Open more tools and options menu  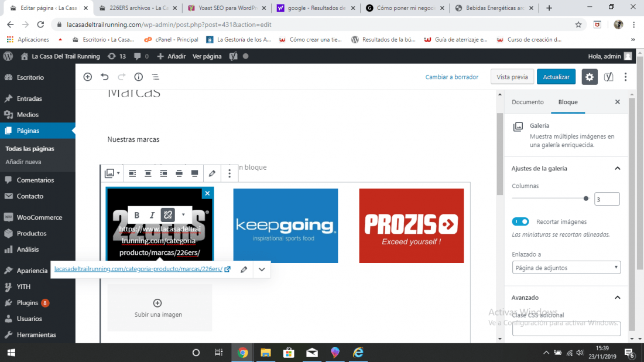[x=625, y=77]
